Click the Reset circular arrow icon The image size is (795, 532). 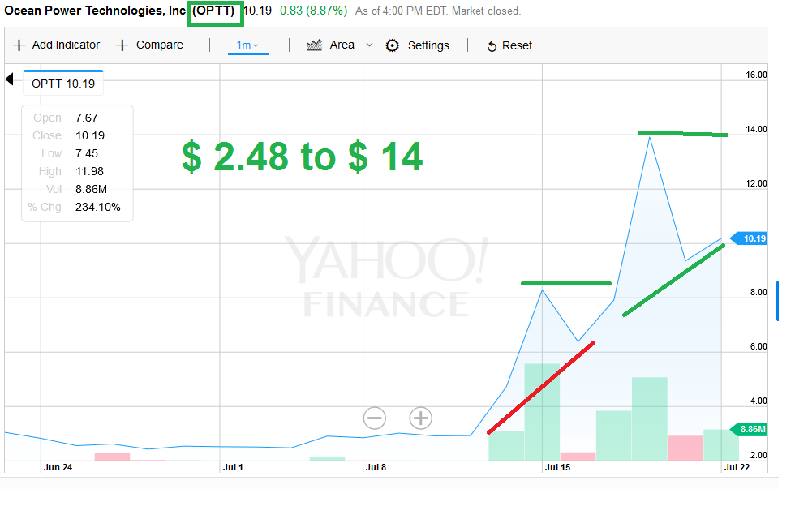[x=492, y=46]
